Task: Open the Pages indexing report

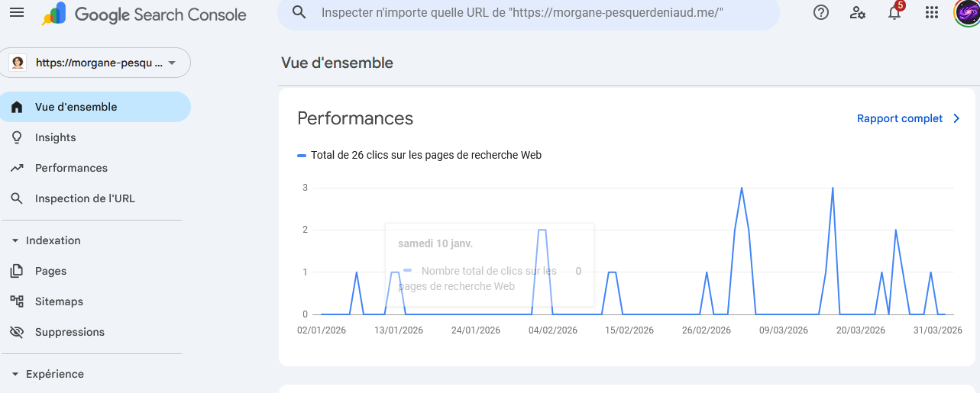Action: pyautogui.click(x=50, y=271)
